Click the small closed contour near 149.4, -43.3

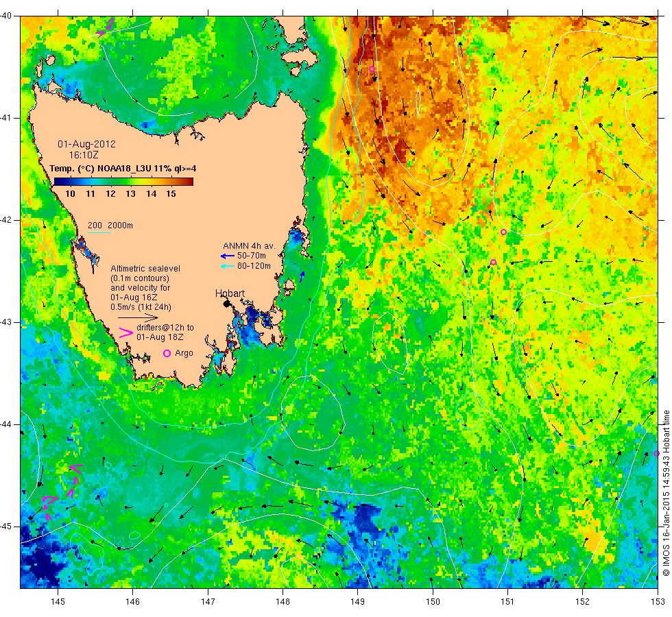tap(389, 343)
